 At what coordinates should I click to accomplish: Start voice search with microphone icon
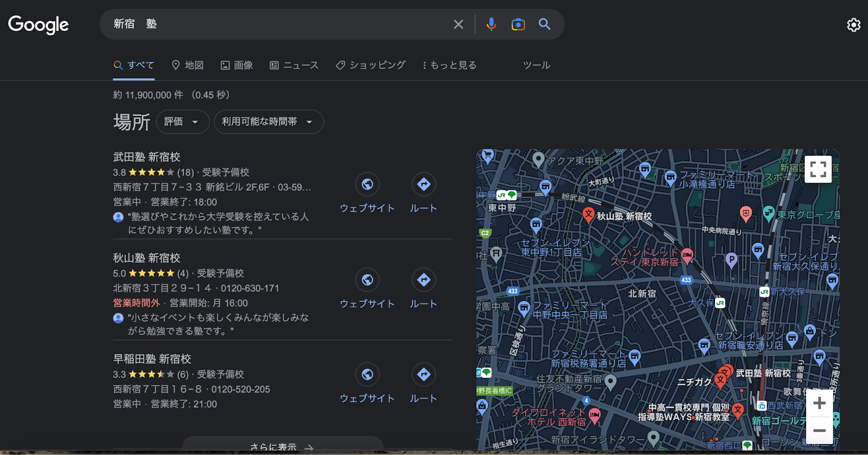point(491,24)
